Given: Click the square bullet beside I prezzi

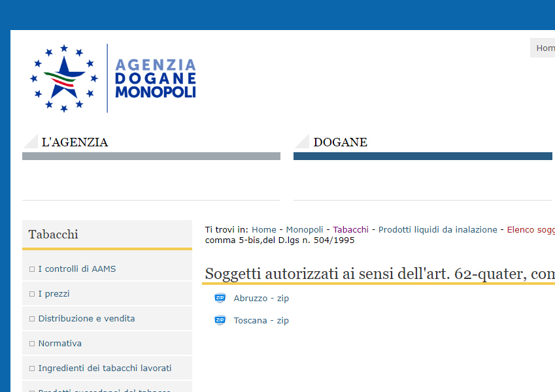Looking at the screenshot, I should (32, 294).
